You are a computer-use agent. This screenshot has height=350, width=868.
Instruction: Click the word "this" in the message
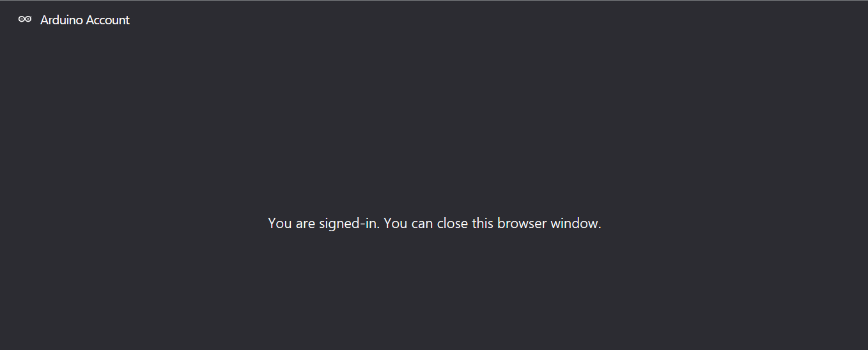[483, 224]
